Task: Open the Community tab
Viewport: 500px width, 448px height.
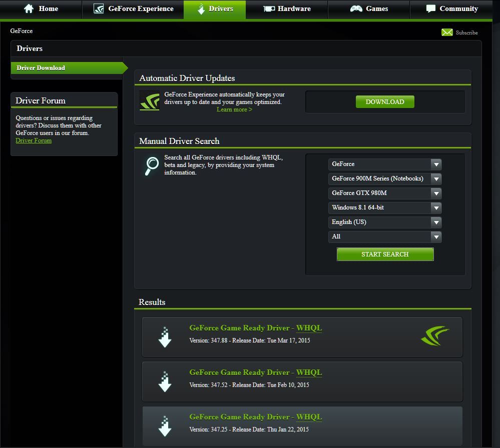Action: click(x=451, y=9)
